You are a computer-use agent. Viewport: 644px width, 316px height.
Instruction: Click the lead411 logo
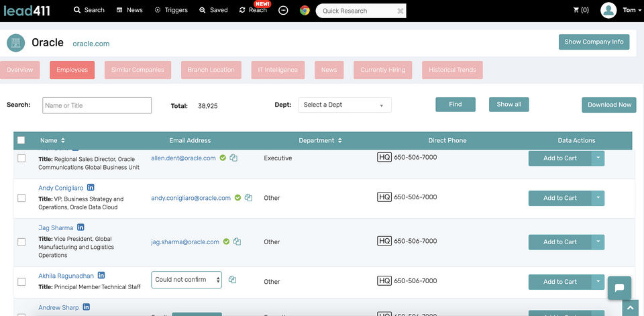tap(27, 10)
